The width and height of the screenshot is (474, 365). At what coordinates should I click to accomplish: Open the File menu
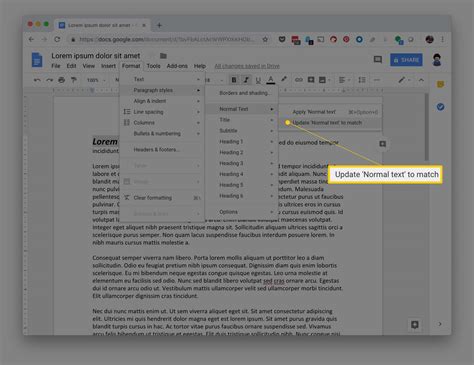point(56,66)
